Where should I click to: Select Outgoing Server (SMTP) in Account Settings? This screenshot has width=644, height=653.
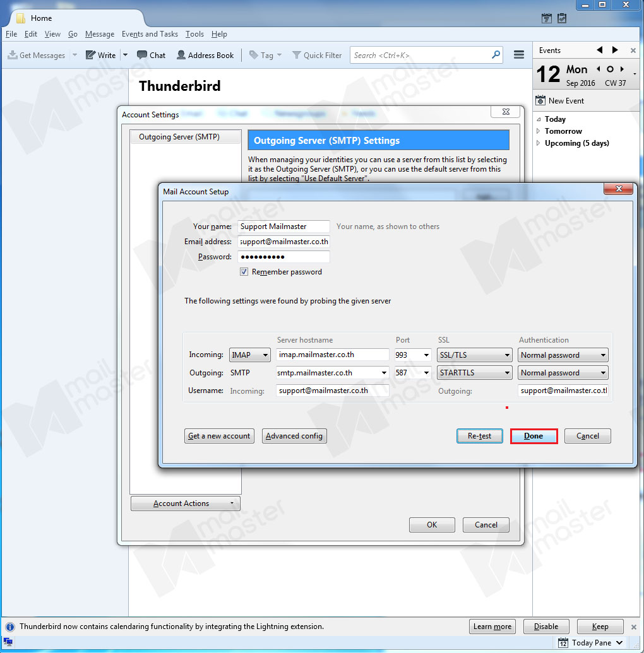[186, 137]
